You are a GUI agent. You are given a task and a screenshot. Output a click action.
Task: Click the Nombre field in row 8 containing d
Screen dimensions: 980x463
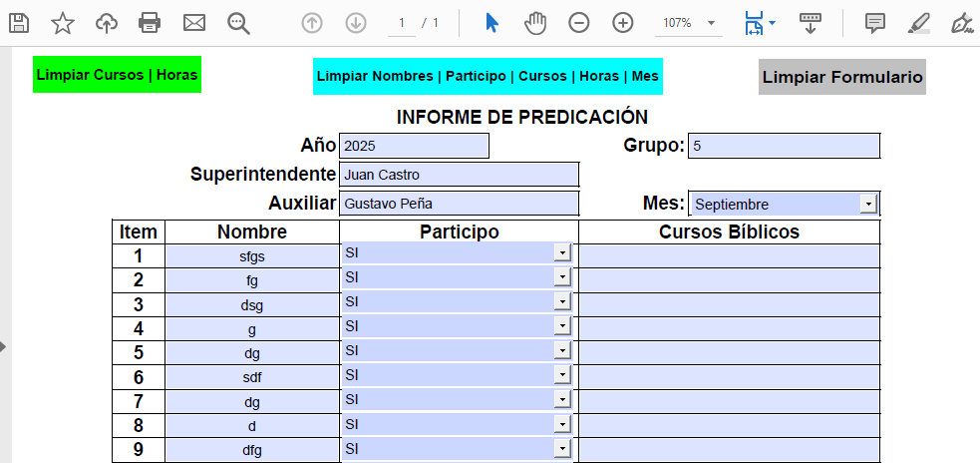click(252, 426)
